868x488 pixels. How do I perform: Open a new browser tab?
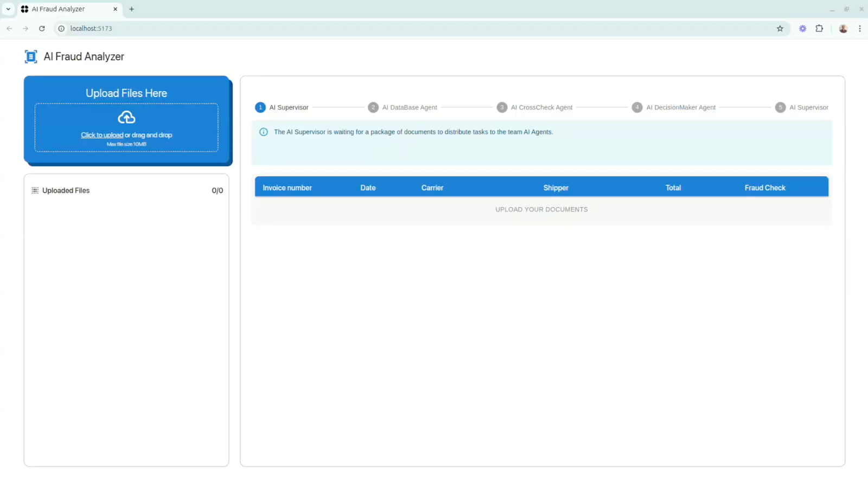[x=131, y=9]
